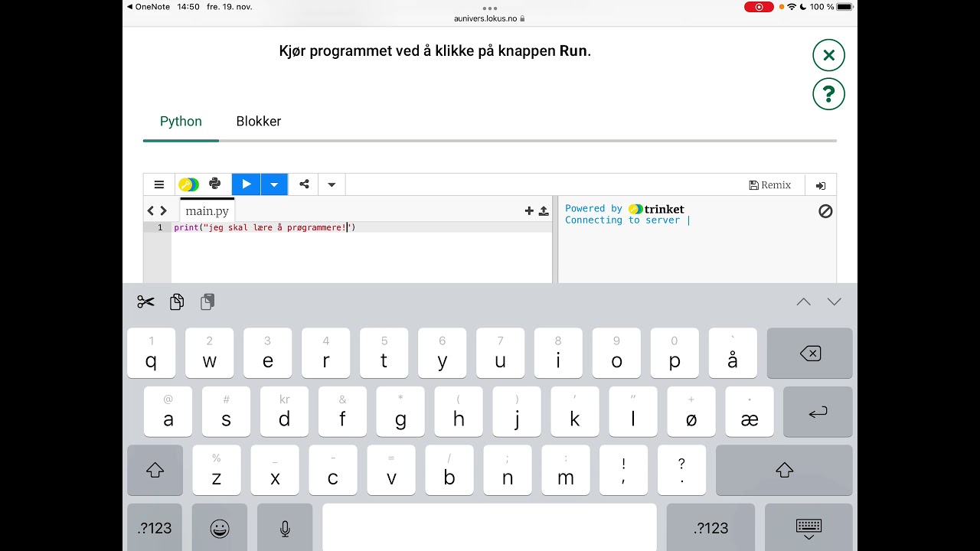Switch to the Python tab
The image size is (980, 551).
click(x=181, y=121)
